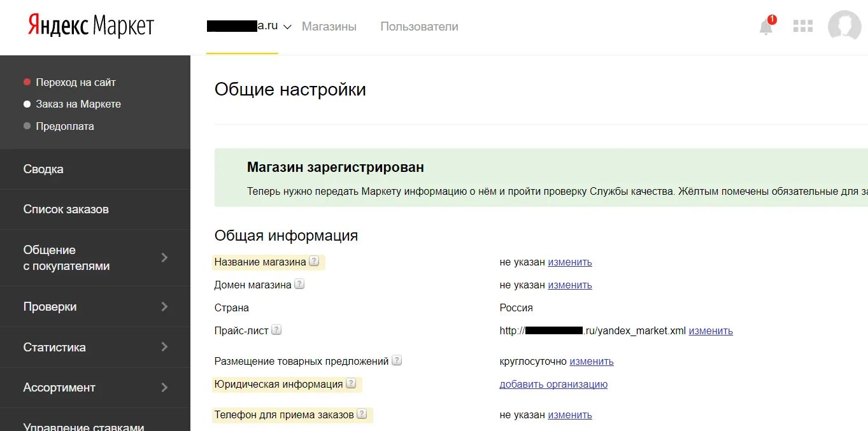
Task: Show help for Телефон для приема заказов
Action: click(x=362, y=414)
